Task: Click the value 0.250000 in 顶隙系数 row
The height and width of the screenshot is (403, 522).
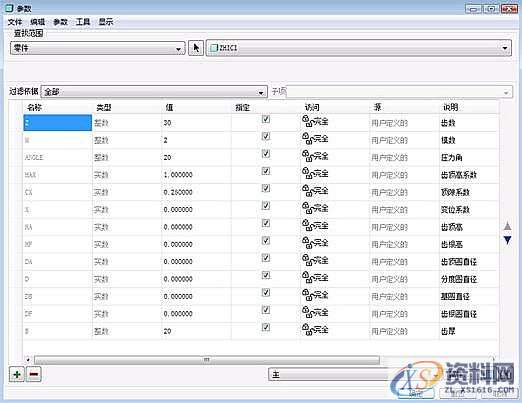Action: pyautogui.click(x=178, y=192)
